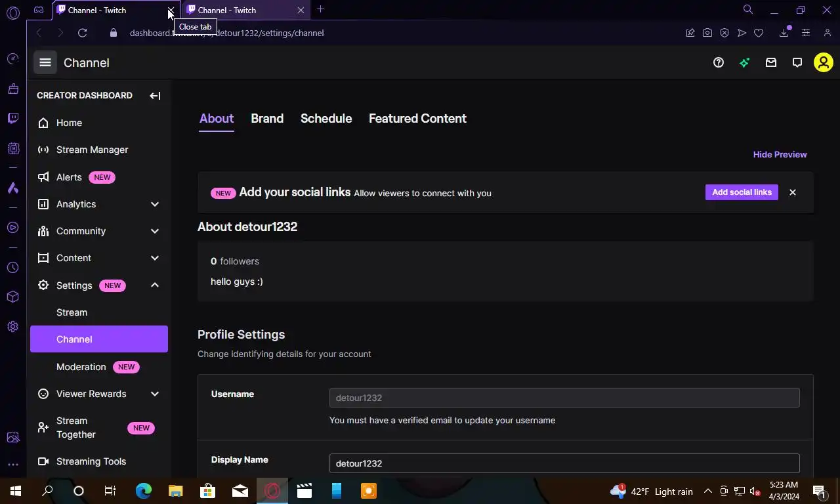The width and height of the screenshot is (840, 504).
Task: Open Aria AI icon in sidebar
Action: click(12, 188)
